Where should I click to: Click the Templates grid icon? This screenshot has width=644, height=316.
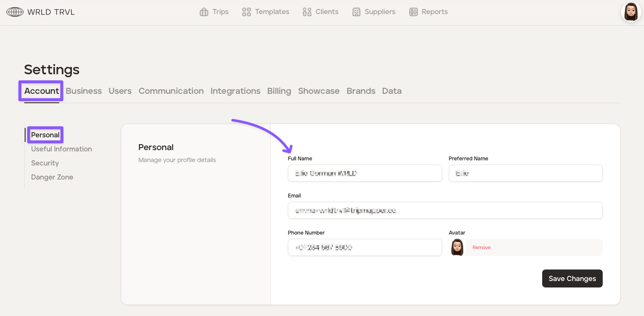(246, 12)
